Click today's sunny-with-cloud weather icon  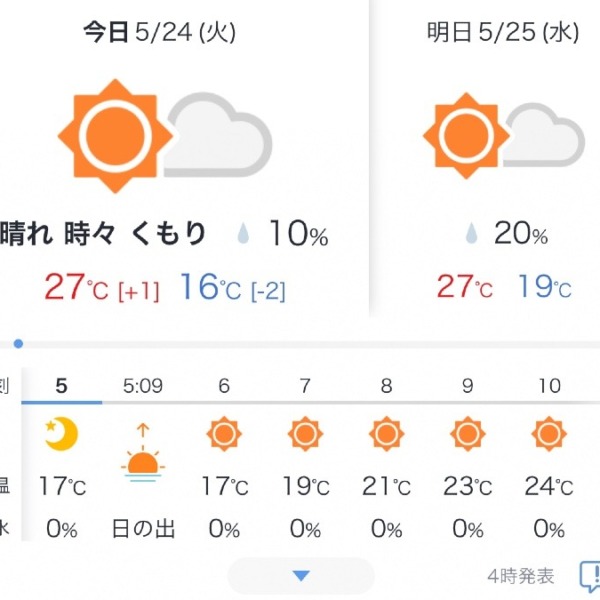click(165, 136)
